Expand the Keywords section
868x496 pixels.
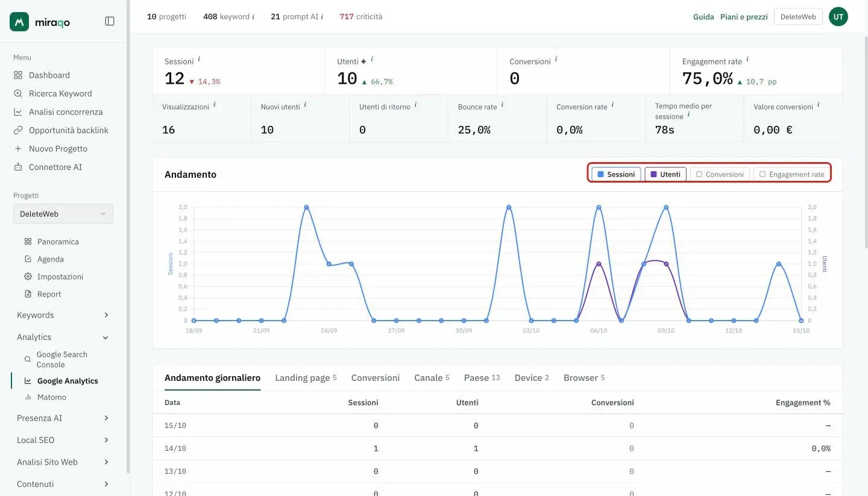63,315
